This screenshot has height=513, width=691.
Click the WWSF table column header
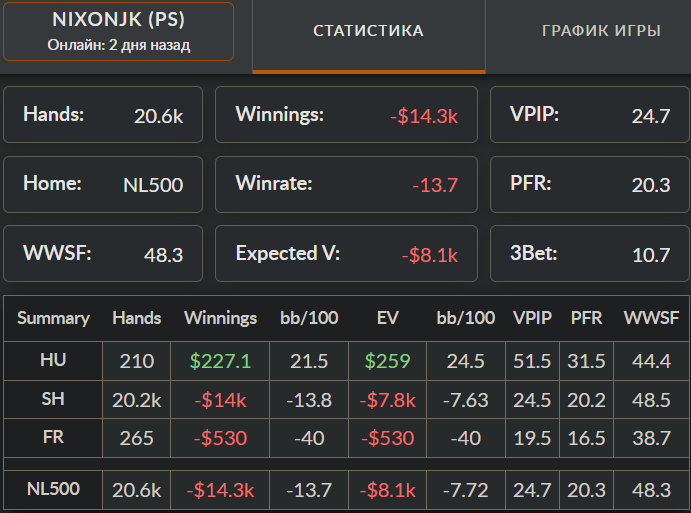point(651,318)
